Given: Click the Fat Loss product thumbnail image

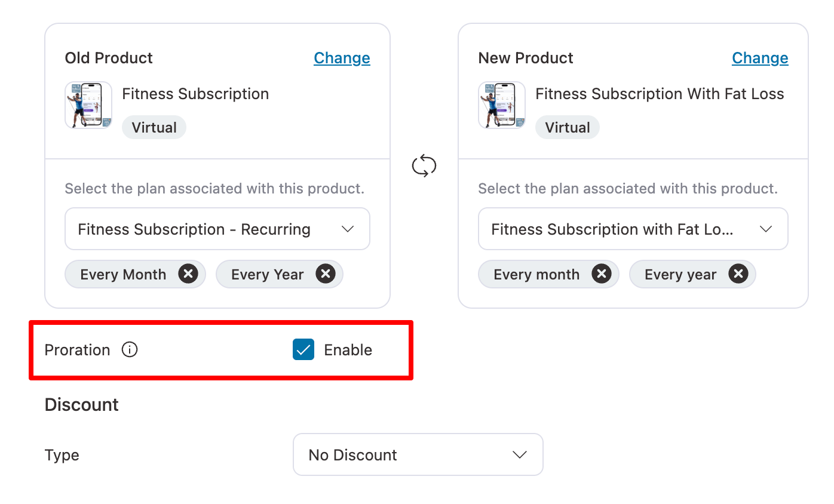Looking at the screenshot, I should click(x=502, y=105).
